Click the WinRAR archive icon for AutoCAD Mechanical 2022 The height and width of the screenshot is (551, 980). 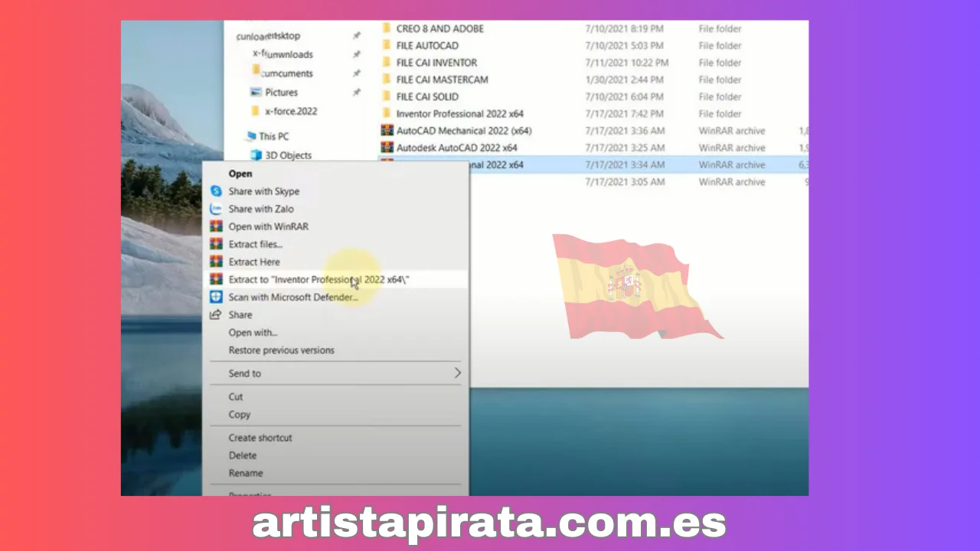coord(387,131)
